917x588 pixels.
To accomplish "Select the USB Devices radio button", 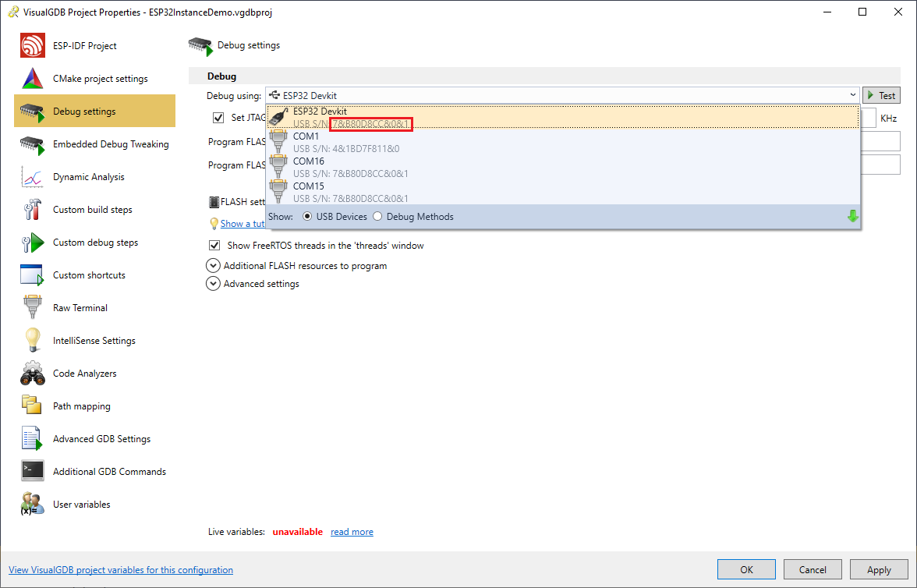I will point(307,217).
